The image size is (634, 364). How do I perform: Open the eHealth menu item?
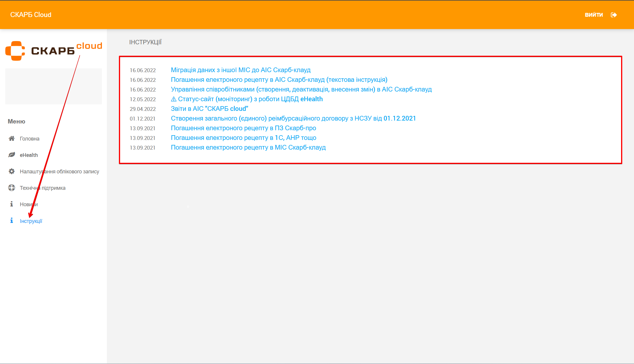point(29,155)
